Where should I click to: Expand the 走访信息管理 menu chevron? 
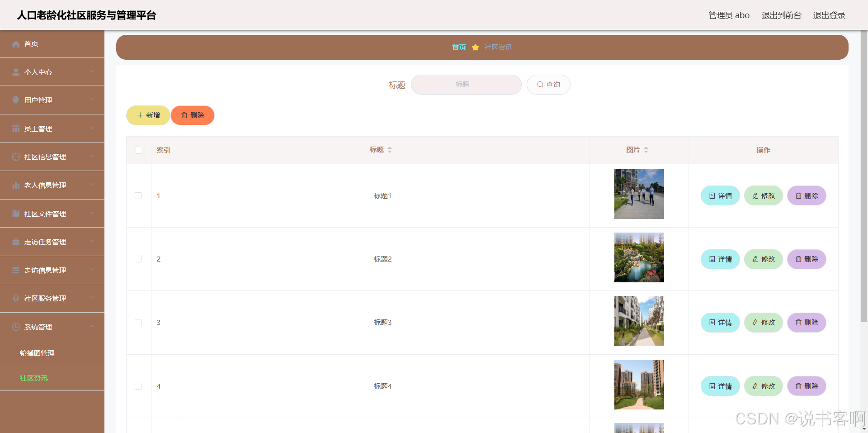coord(92,270)
